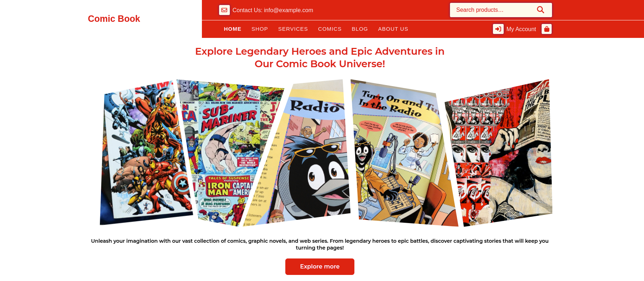This screenshot has height=281, width=644.
Task: Click the My Account link
Action: click(x=521, y=29)
